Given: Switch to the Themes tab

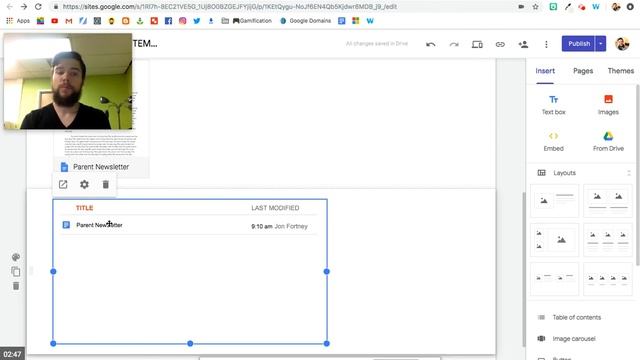Looking at the screenshot, I should pos(620,71).
